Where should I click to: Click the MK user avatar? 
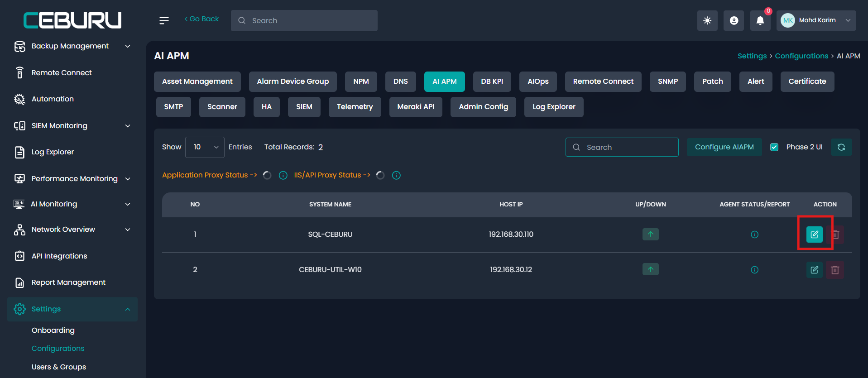coord(788,20)
